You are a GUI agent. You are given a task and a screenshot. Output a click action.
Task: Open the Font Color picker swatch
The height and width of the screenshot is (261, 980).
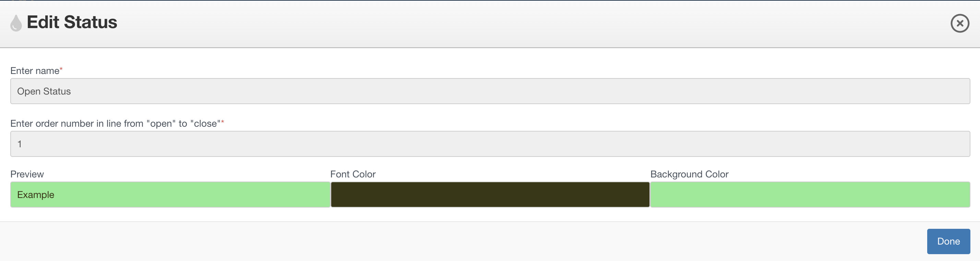click(490, 195)
